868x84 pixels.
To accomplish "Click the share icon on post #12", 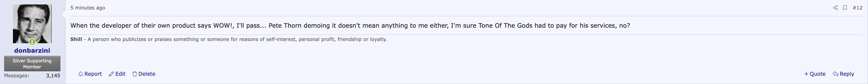I will point(835,8).
